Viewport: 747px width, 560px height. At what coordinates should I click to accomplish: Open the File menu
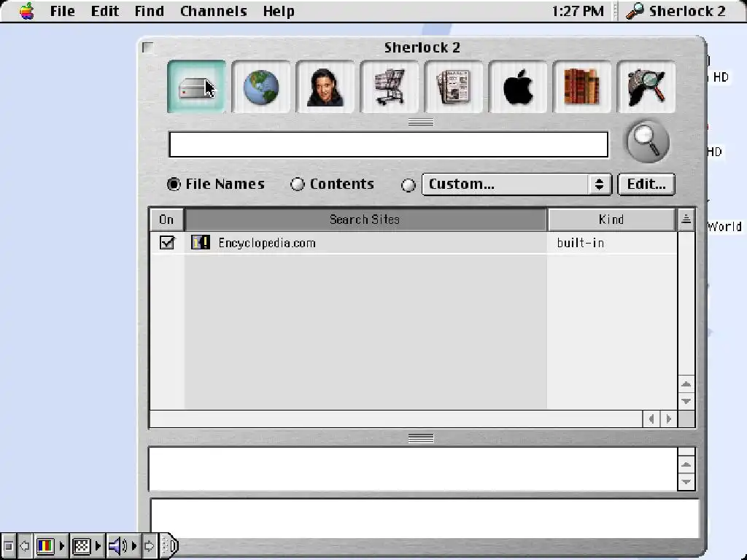[63, 11]
